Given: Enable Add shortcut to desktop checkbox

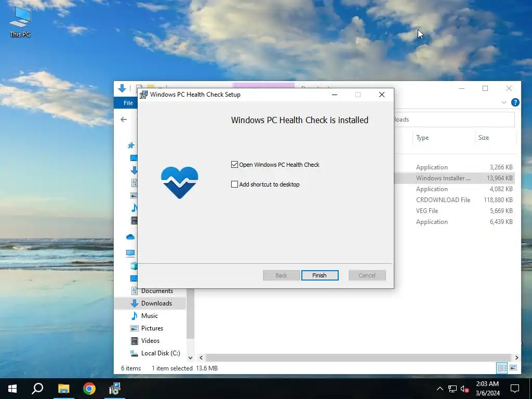Looking at the screenshot, I should [234, 184].
